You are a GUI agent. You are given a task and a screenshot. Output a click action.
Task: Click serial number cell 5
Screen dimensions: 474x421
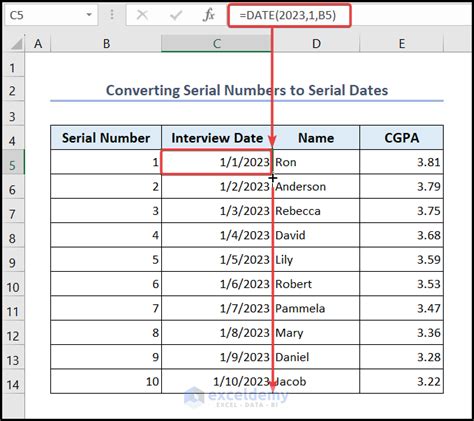[106, 259]
